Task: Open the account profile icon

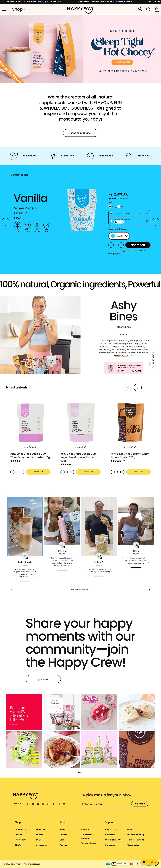Action: (x=139, y=9)
